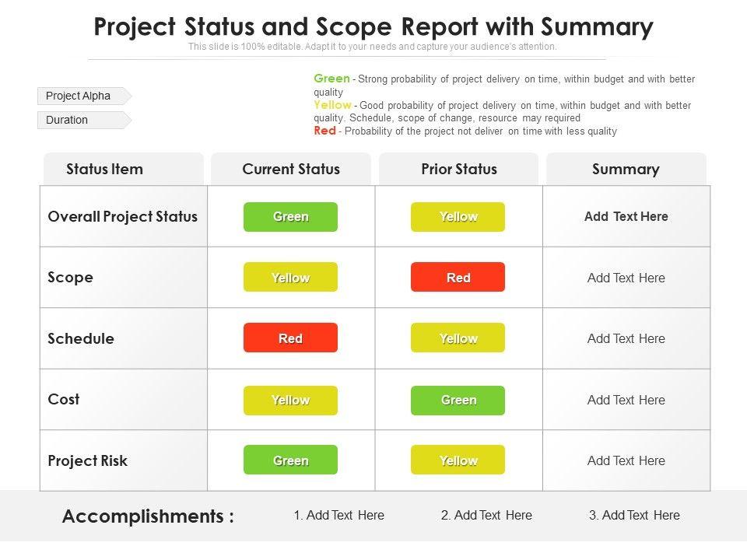Click Overall Project Status prior Yellow badge
747x560 pixels.
(458, 217)
